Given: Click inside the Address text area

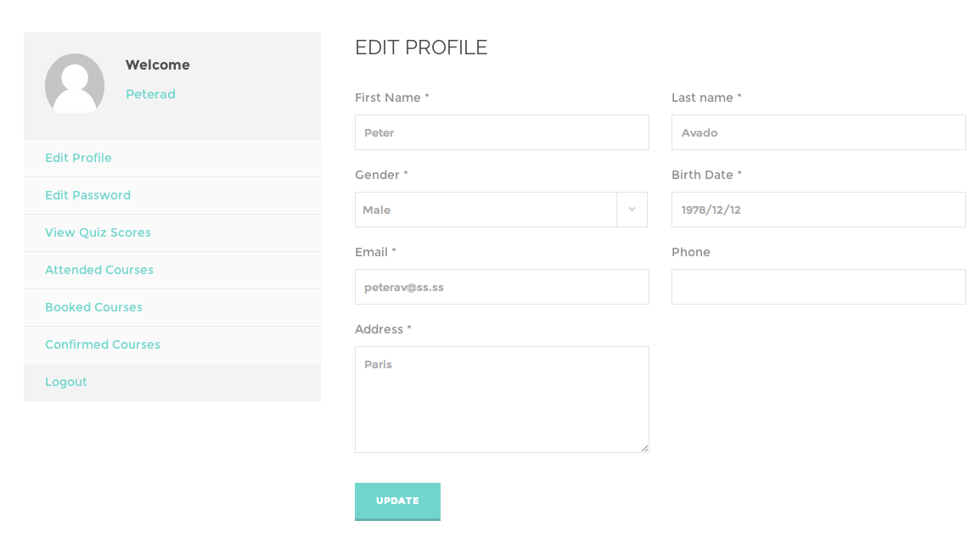Looking at the screenshot, I should pos(502,400).
